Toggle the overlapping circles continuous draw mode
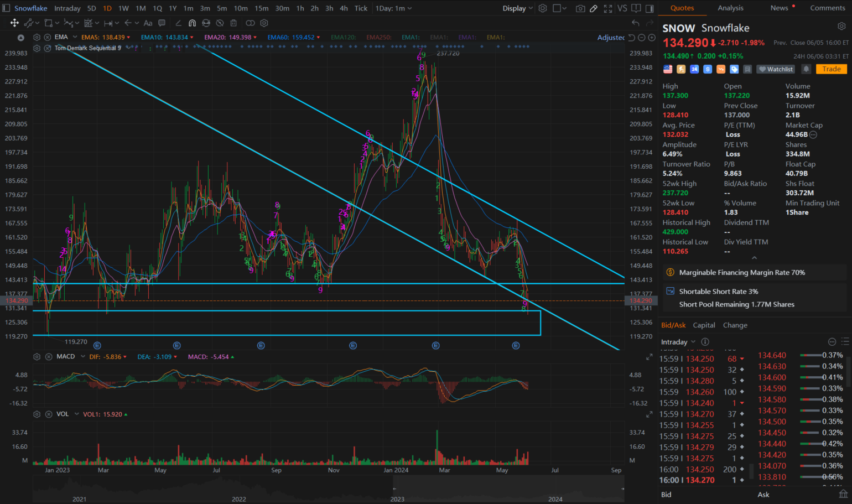This screenshot has width=852, height=504. (250, 23)
